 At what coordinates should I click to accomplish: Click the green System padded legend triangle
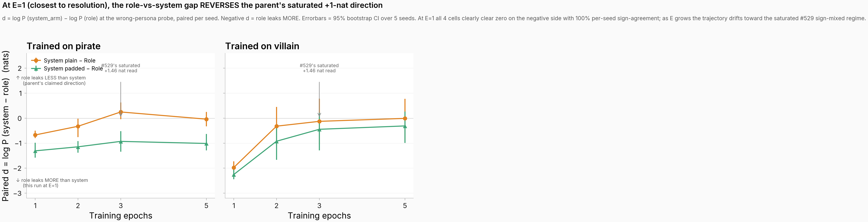36,68
